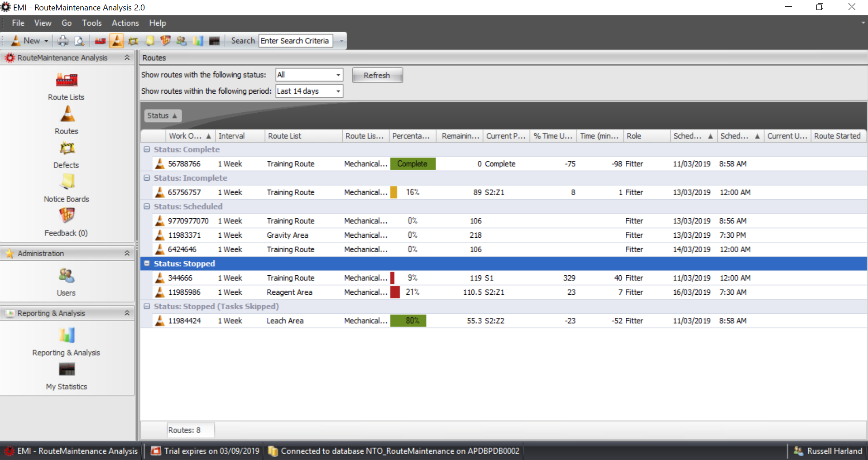Click the route cone icon for work order 65756757
The width and height of the screenshot is (868, 460).
point(160,192)
